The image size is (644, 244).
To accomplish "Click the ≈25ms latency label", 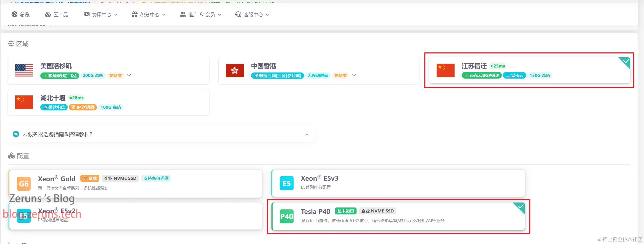I will pyautogui.click(x=498, y=66).
